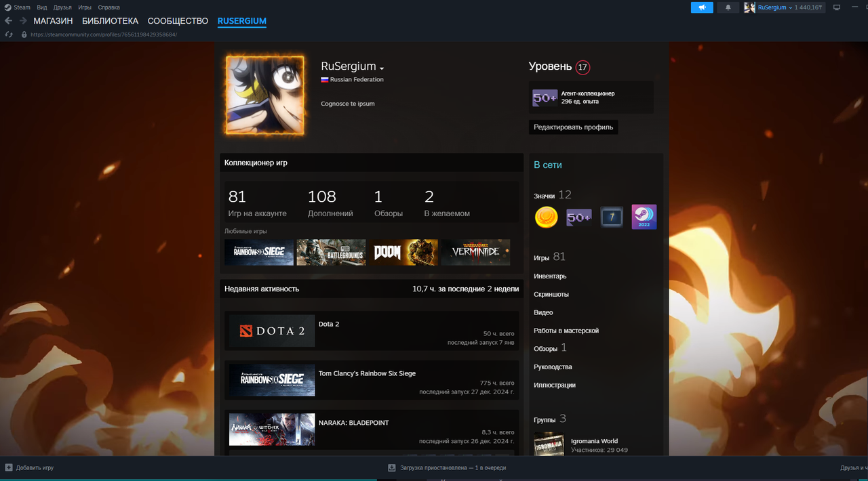
Task: Click Добавить игру in the bottom bar
Action: [x=35, y=467]
